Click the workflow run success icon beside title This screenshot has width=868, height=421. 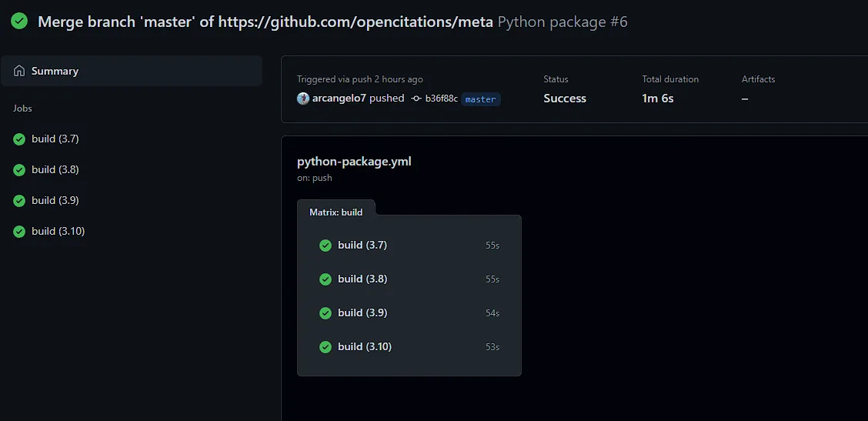[19, 22]
